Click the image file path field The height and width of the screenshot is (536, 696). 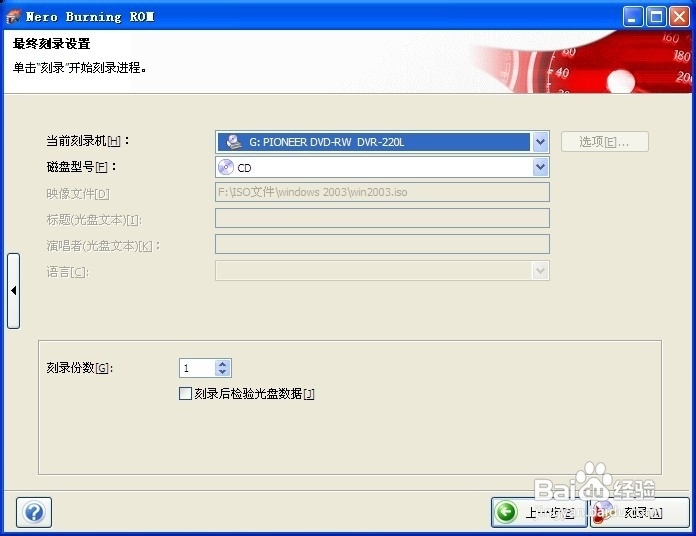[x=382, y=192]
